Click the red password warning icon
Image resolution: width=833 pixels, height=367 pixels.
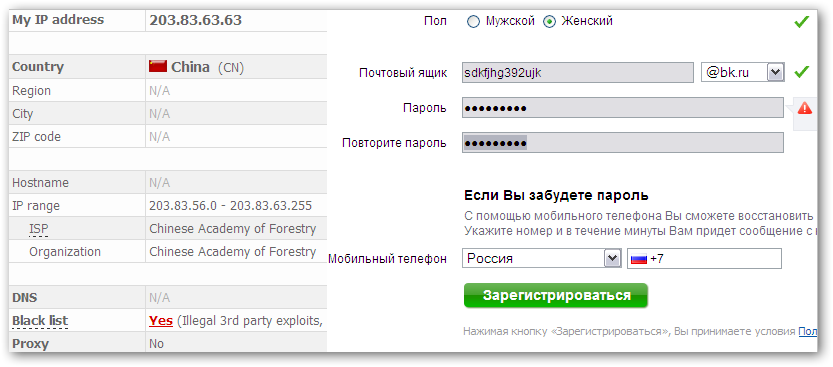[805, 108]
